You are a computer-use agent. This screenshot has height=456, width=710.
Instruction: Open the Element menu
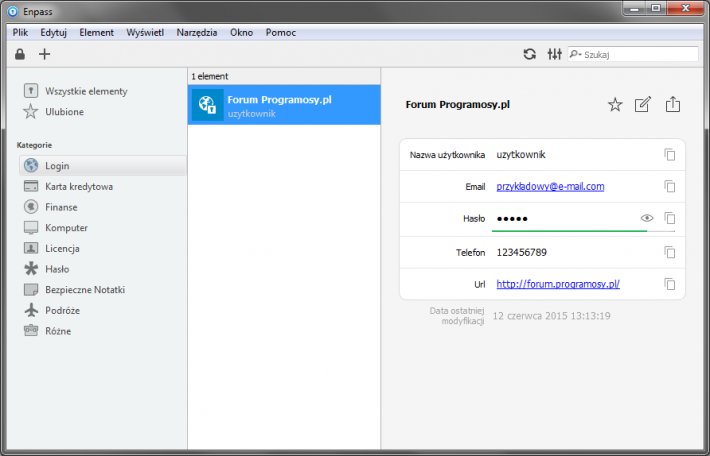point(96,33)
